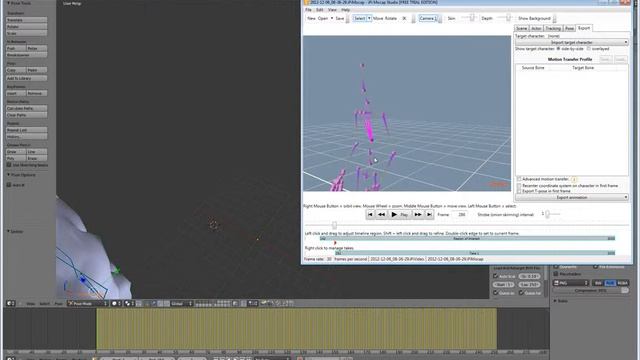Enable Export T-pose in first frame checkbox
Screen dimensions: 640x360
pos(519,191)
